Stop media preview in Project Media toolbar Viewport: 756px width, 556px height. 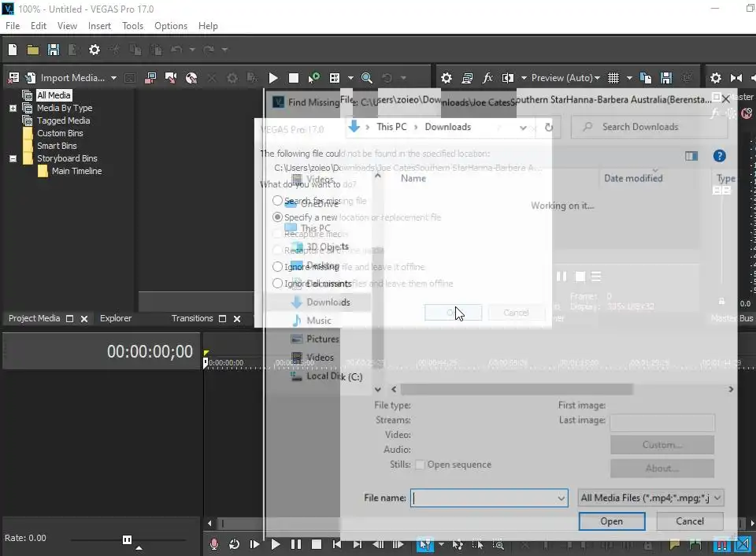(293, 78)
